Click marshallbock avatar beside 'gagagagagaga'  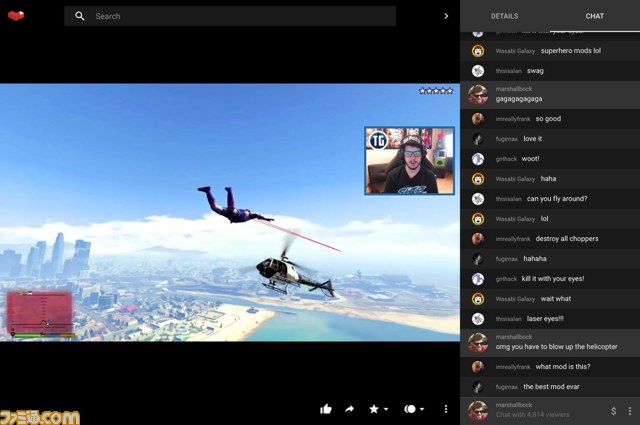pos(478,95)
